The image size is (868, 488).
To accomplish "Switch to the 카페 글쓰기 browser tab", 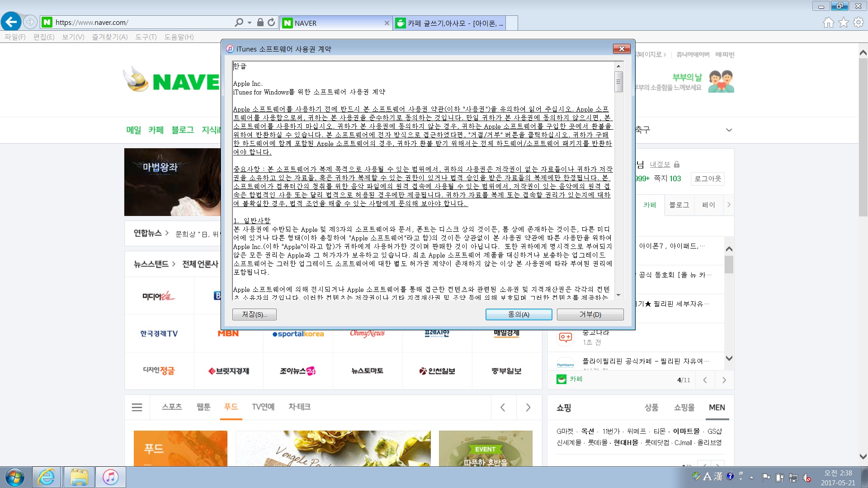I will coord(454,23).
